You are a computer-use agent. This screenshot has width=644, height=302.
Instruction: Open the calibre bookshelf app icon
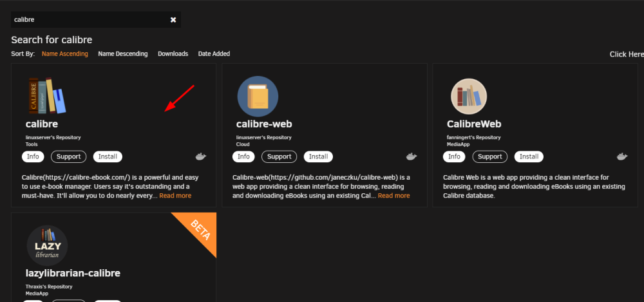pyautogui.click(x=47, y=96)
